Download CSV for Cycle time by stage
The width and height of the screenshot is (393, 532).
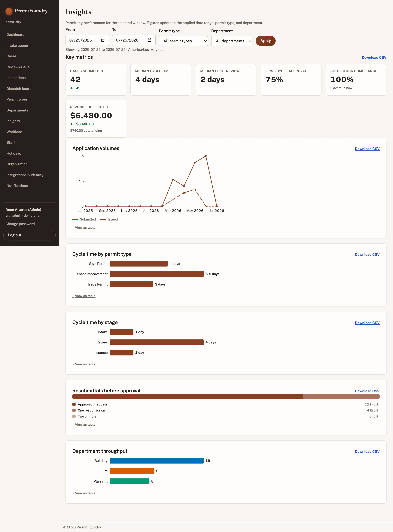(367, 323)
